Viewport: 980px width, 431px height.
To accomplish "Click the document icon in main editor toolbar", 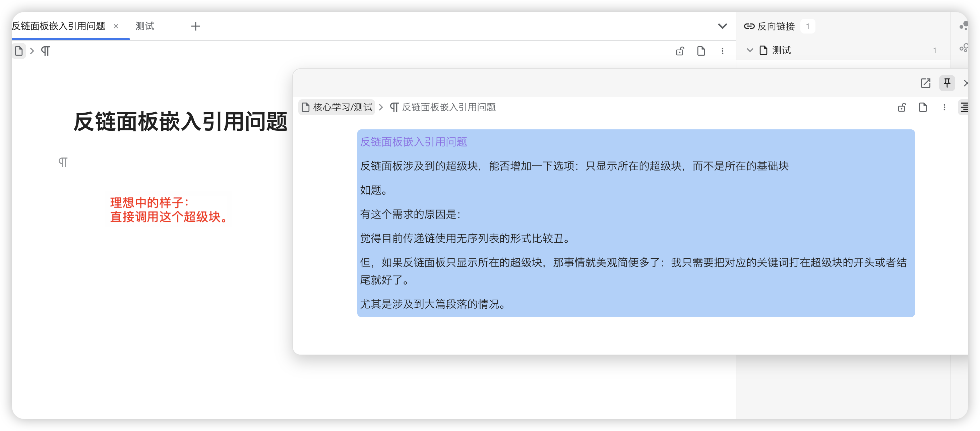I will click(x=701, y=51).
